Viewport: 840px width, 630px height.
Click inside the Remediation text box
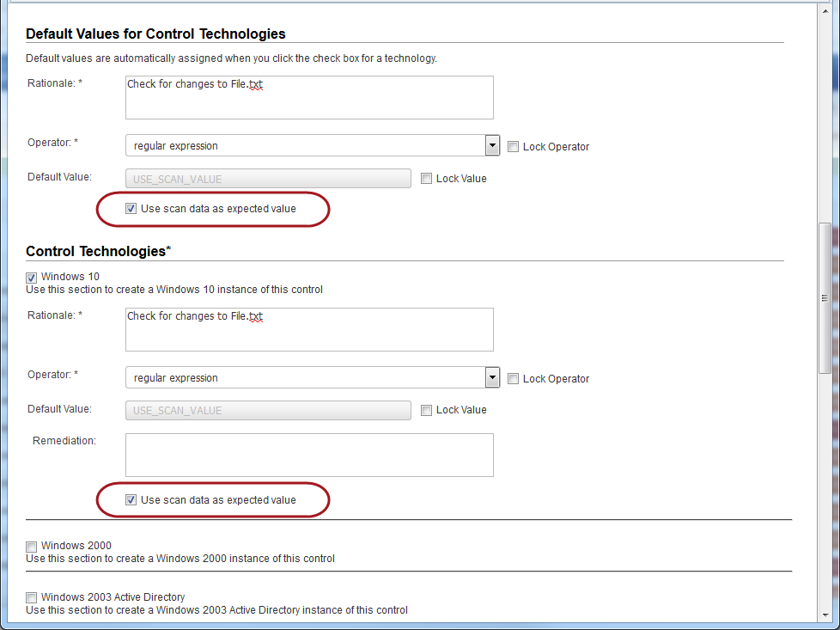[x=309, y=454]
